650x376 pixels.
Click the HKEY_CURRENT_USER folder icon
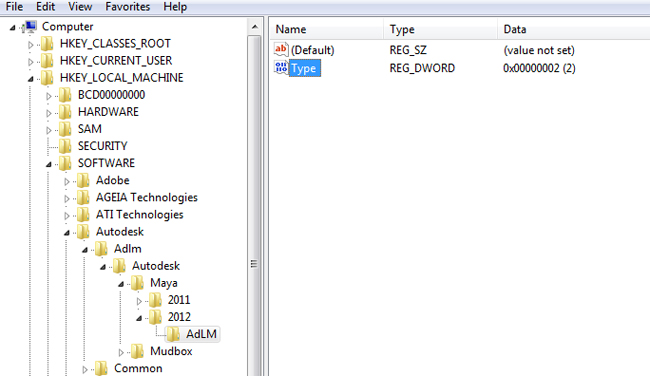[47, 61]
